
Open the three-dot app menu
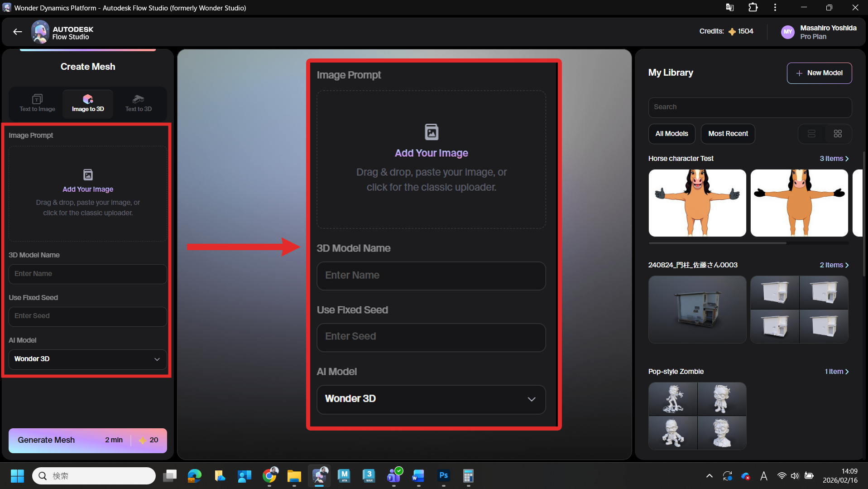point(775,8)
